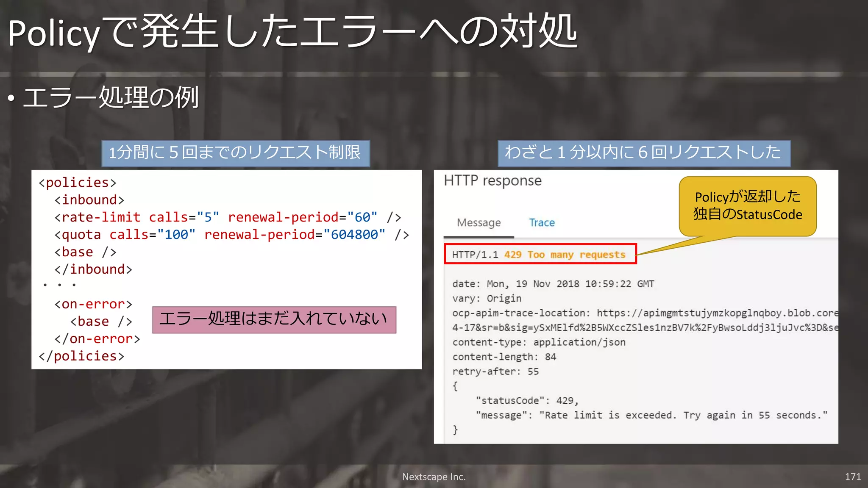Viewport: 868px width, 488px height.
Task: Click the closing </inbound> tag
Action: 93,269
